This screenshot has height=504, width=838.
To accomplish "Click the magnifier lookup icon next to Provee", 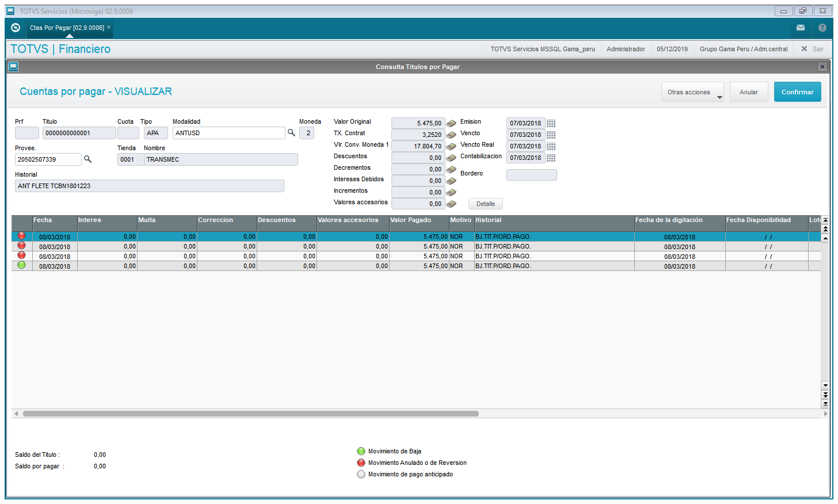I will [x=88, y=159].
